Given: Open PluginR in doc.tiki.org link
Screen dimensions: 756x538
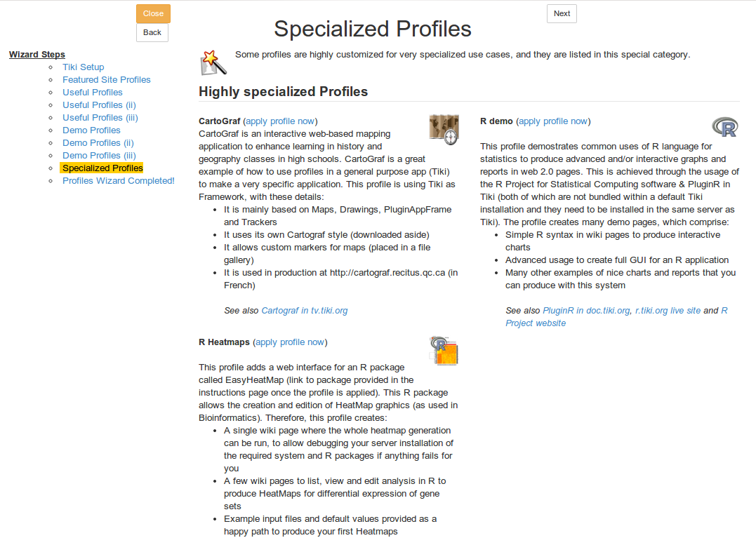Looking at the screenshot, I should (x=586, y=311).
